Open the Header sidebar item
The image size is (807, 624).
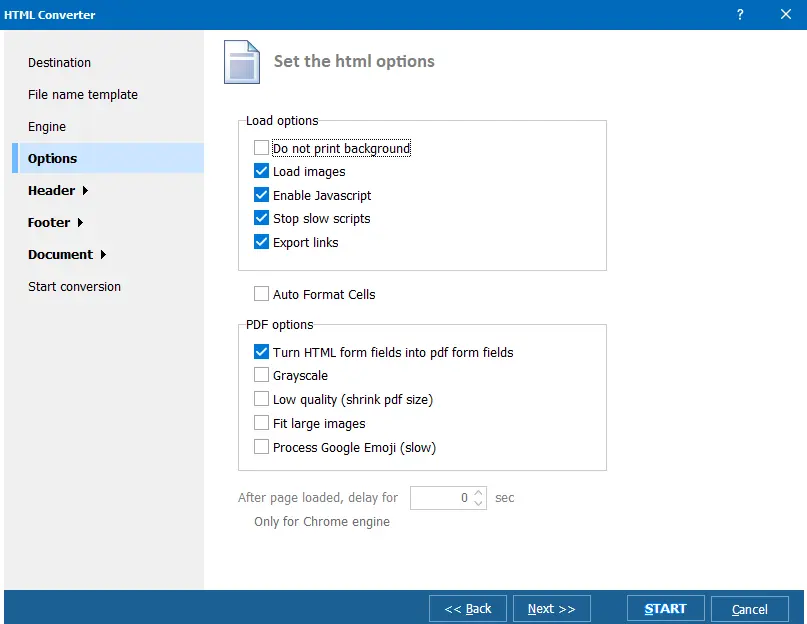tap(51, 190)
